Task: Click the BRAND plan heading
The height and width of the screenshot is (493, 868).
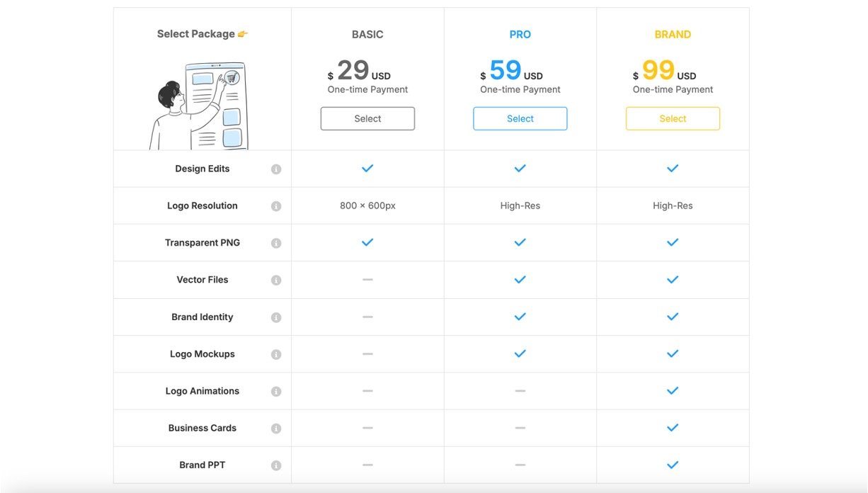Action: (x=673, y=34)
